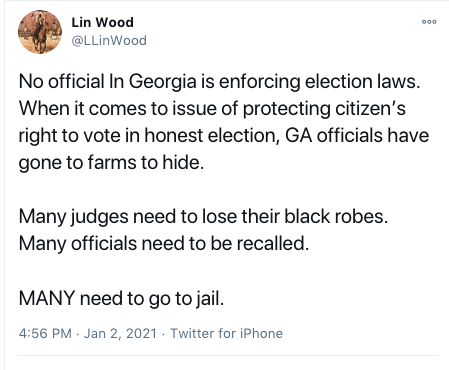Select the Jan 2, 2021 date
The width and height of the screenshot is (449, 370).
pos(120,333)
